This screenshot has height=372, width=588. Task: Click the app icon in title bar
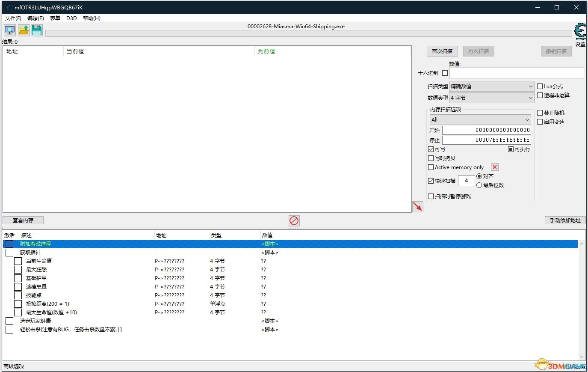(9, 7)
